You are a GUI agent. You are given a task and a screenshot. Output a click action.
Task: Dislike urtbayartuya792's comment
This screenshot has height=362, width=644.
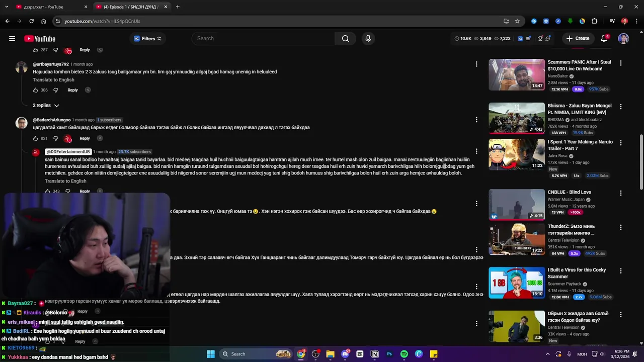[x=56, y=90]
